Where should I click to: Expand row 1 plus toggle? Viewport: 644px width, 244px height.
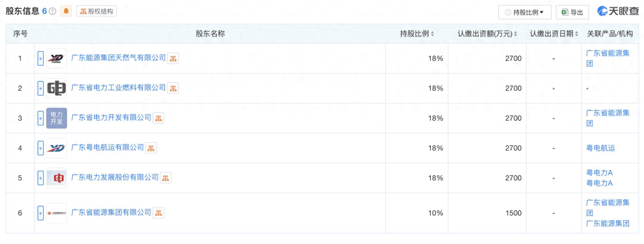click(x=41, y=58)
